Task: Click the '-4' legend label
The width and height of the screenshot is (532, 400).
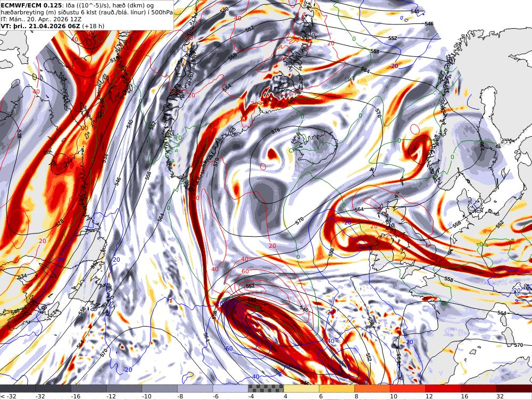Action: (251, 396)
